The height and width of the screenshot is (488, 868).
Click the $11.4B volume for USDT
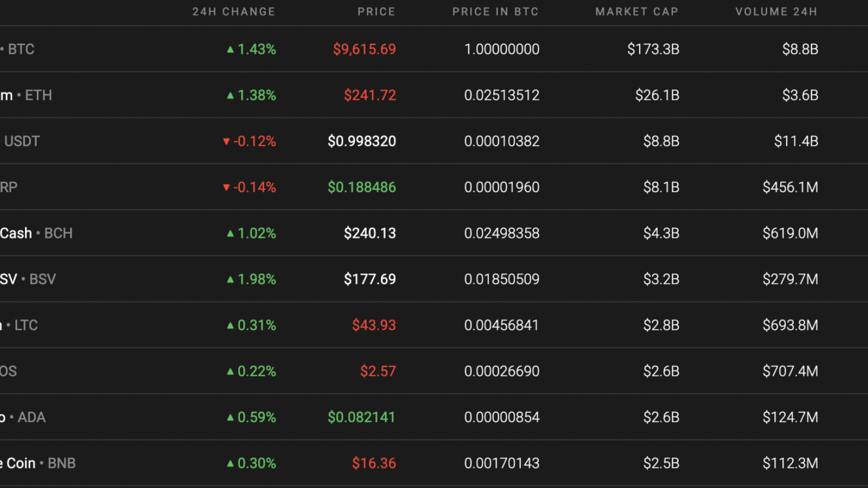pos(796,142)
